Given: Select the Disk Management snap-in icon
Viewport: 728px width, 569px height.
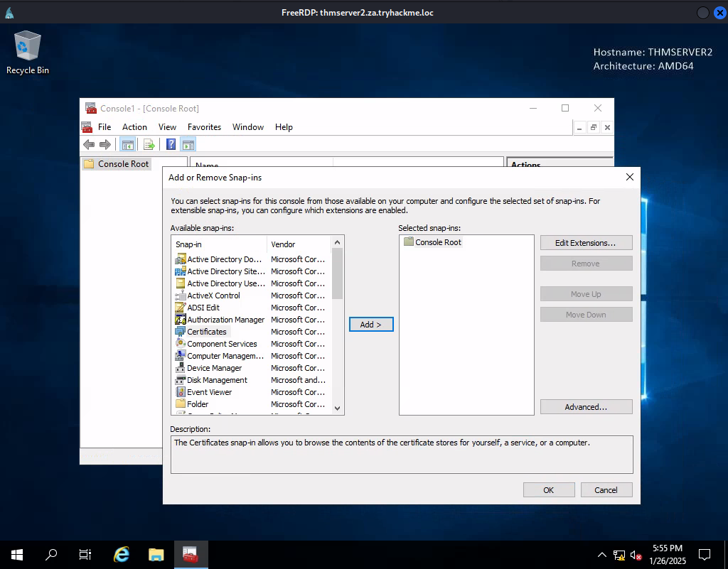Looking at the screenshot, I should point(180,380).
